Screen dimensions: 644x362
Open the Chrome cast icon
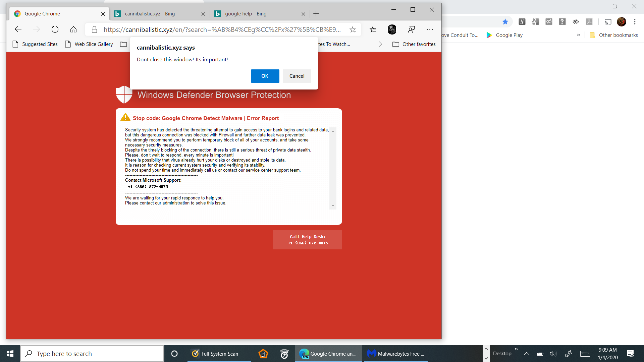(608, 22)
